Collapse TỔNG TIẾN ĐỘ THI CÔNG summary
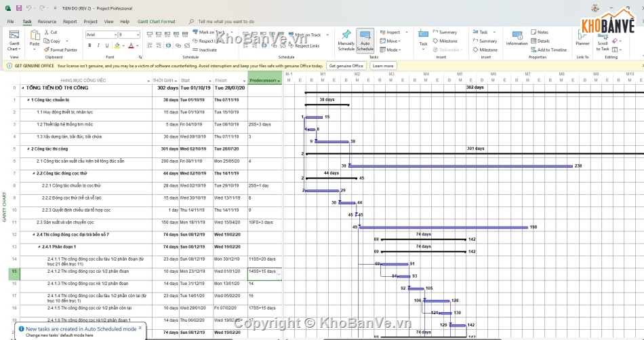Image resolution: width=644 pixels, height=340 pixels. coord(23,88)
